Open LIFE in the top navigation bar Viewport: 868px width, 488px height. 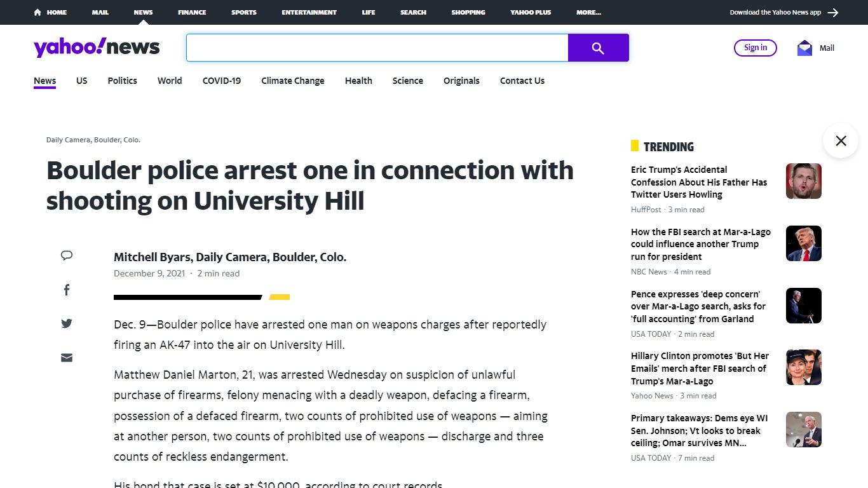369,12
